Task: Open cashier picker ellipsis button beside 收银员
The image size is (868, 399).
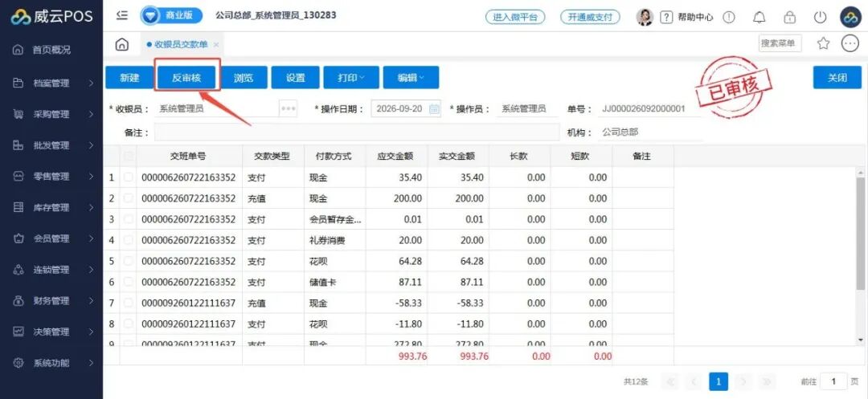Action: [x=289, y=109]
